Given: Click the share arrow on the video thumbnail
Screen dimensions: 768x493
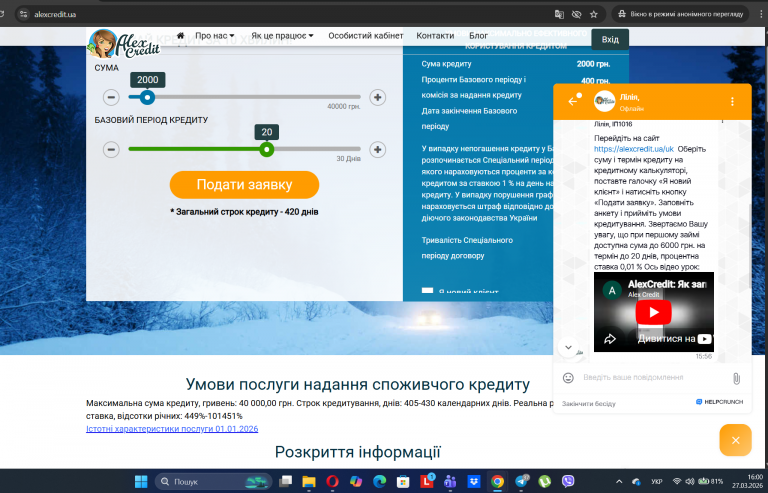Looking at the screenshot, I should [610, 339].
